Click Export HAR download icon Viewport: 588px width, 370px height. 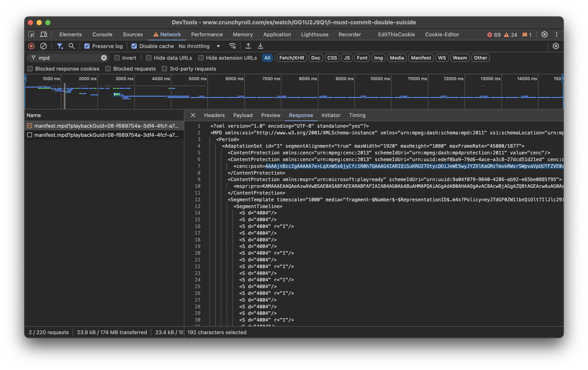261,46
